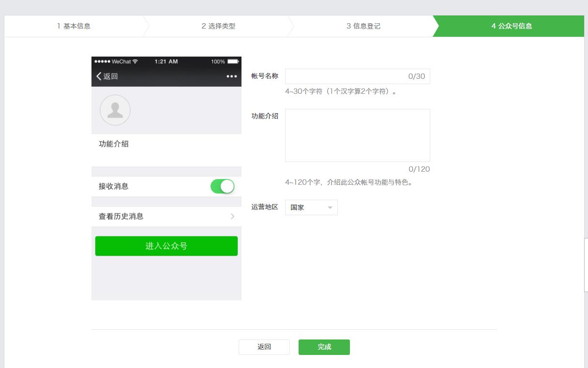Click the battery icon in phone status bar
The image size is (588, 368).
coord(233,61)
